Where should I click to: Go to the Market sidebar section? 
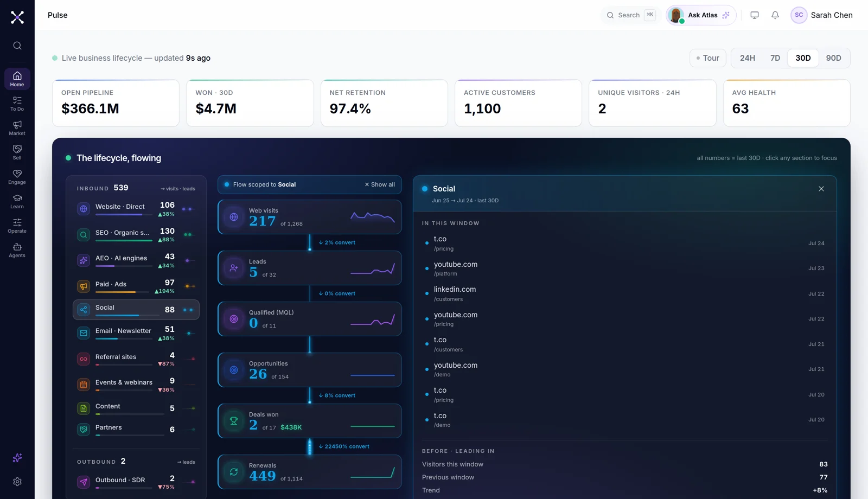click(x=17, y=128)
